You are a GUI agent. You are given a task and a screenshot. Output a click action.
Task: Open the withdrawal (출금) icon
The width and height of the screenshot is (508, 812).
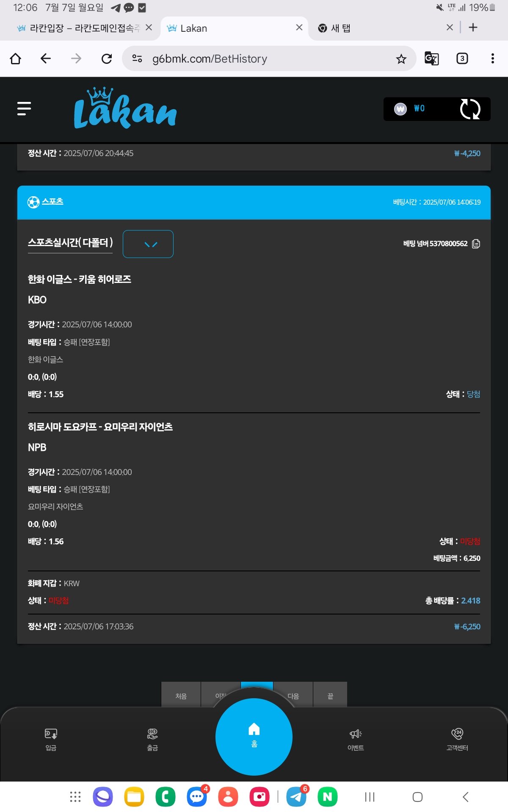coord(152,738)
